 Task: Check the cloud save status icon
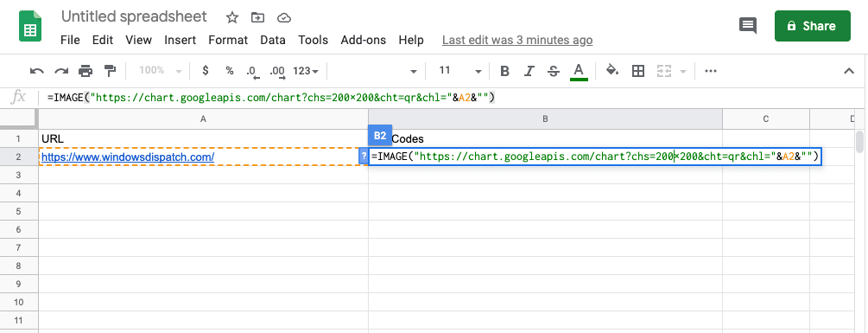tap(284, 17)
